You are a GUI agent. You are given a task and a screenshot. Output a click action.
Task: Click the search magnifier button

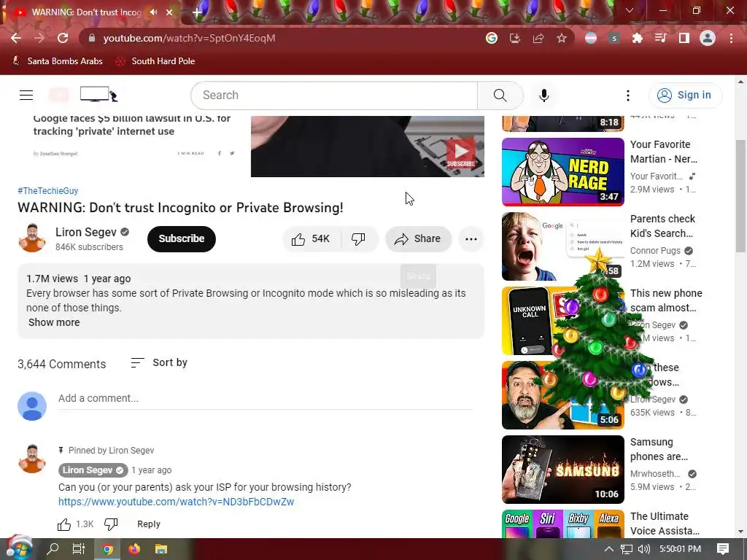(500, 96)
